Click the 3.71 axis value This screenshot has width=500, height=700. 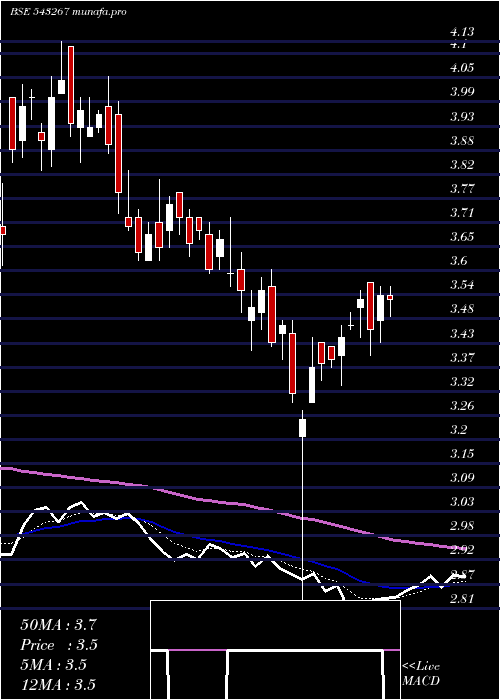pos(462,213)
